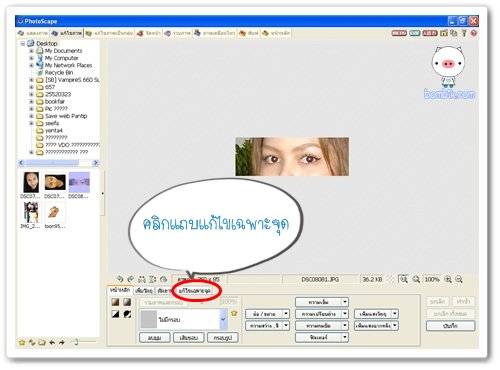Screen dimensions: 500x370
Task: Click the back arrow icon below thumbnails
Action: [52, 342]
